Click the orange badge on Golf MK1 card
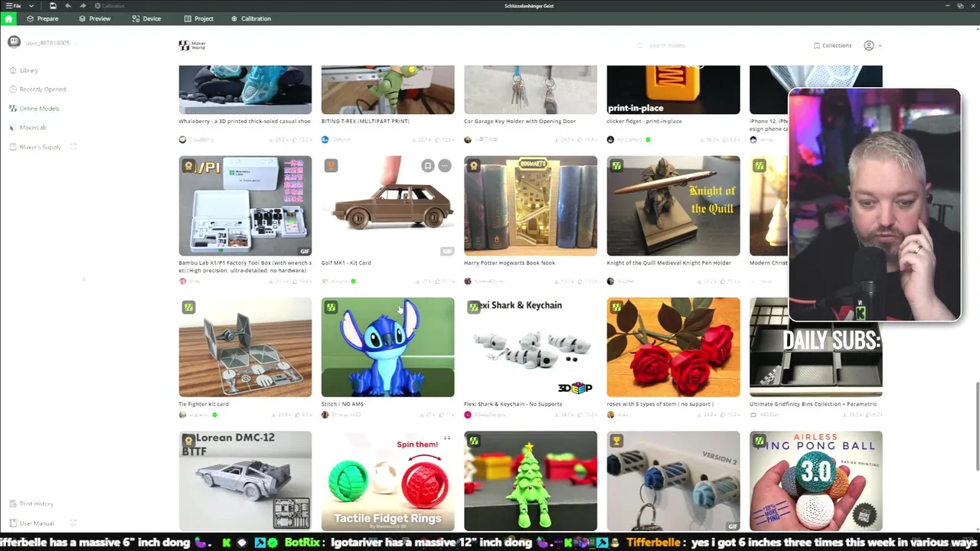 331,166
